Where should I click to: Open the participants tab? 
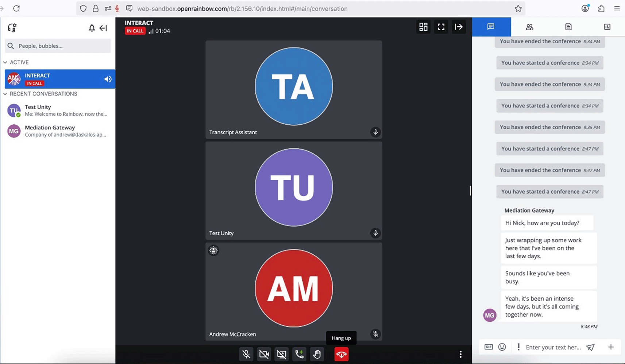pos(529,27)
